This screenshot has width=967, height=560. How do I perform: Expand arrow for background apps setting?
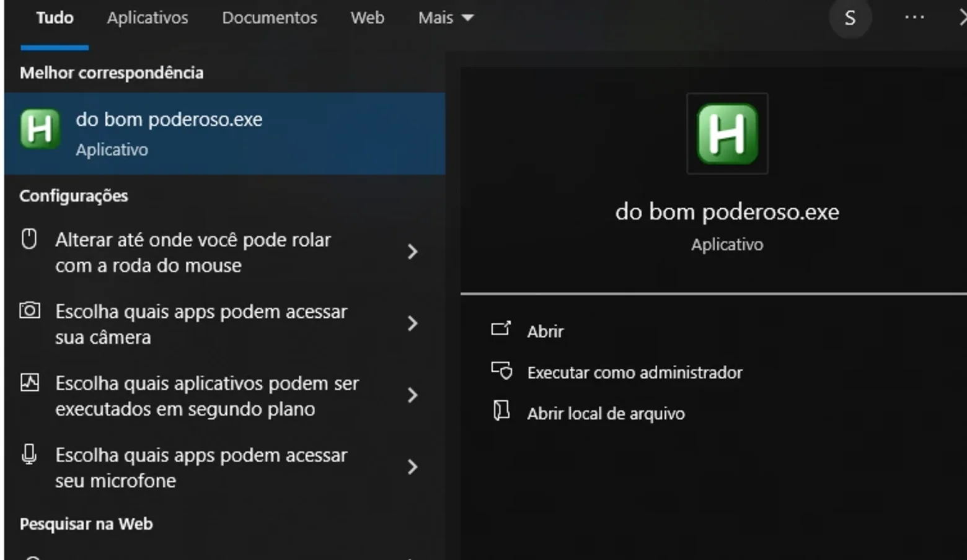(413, 395)
